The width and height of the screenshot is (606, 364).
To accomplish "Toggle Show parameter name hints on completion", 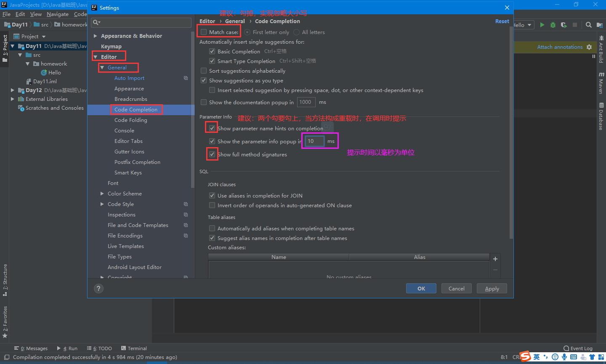I will 212,128.
